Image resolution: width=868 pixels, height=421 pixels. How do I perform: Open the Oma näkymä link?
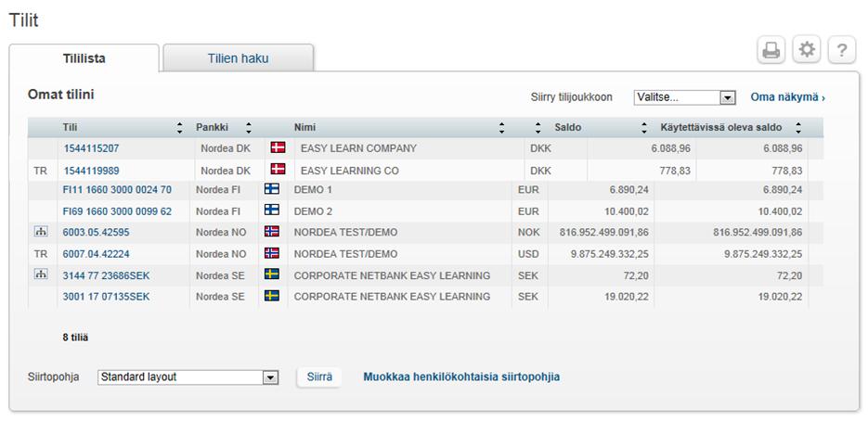click(x=788, y=97)
